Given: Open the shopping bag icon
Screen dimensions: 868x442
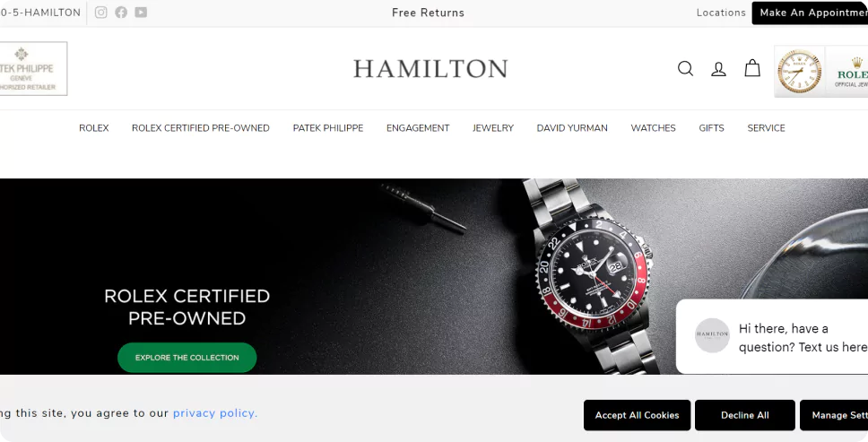Looking at the screenshot, I should tap(752, 68).
